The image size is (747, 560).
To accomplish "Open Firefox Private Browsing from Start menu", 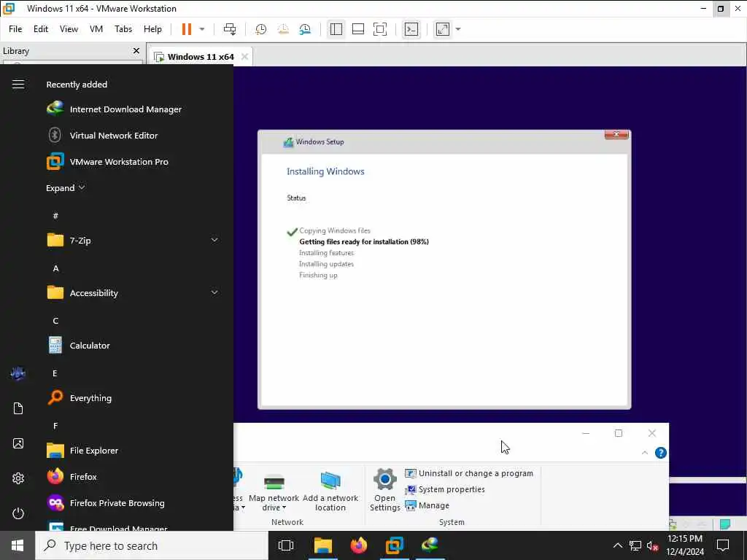I will 106,502.
